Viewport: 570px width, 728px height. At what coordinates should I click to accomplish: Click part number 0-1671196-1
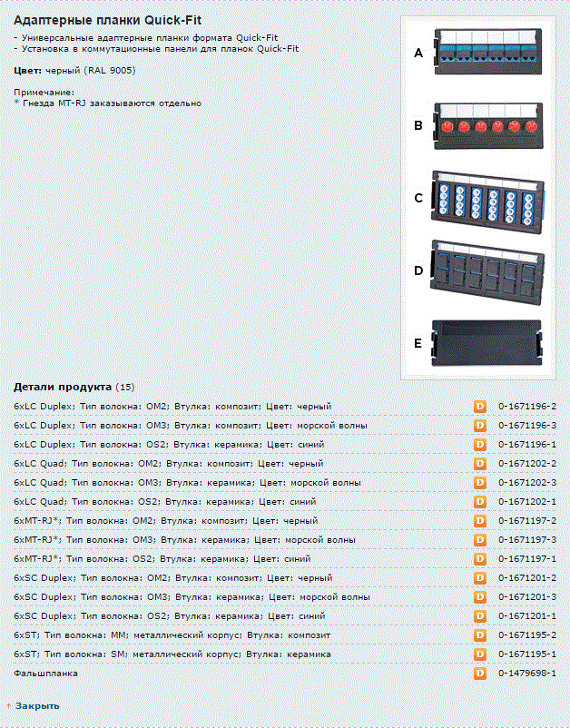click(527, 444)
